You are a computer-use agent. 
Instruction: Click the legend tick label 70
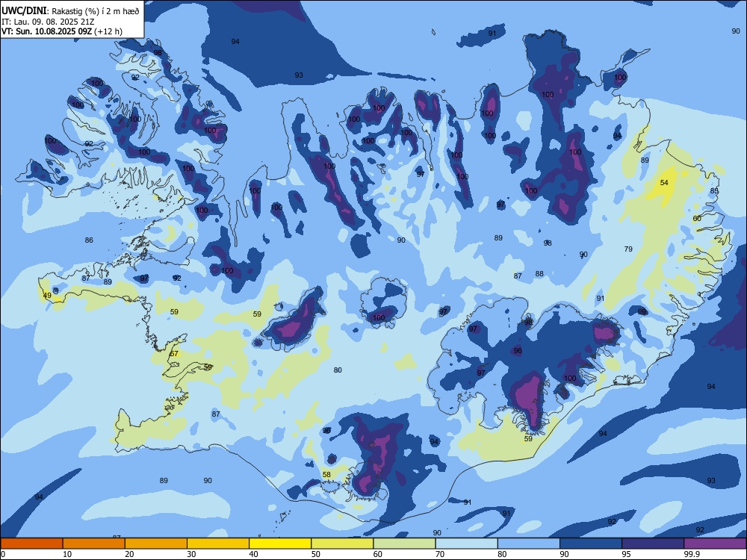point(440,554)
